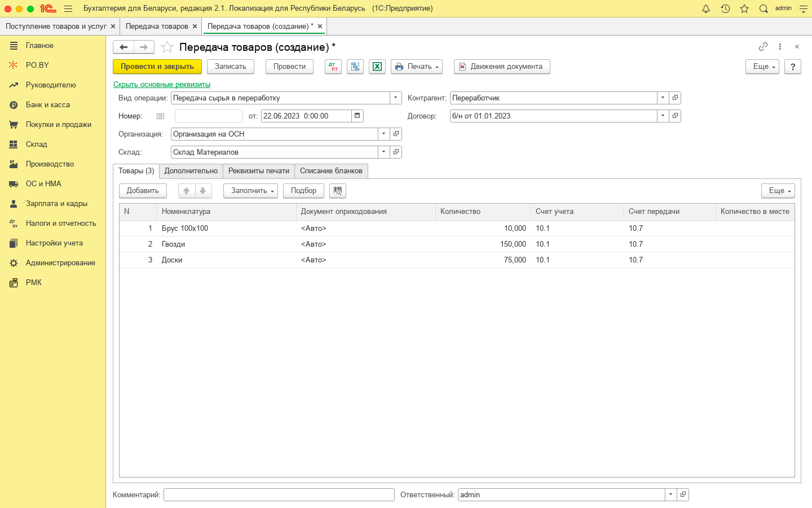
Task: Click the move row down arrow
Action: pos(203,191)
